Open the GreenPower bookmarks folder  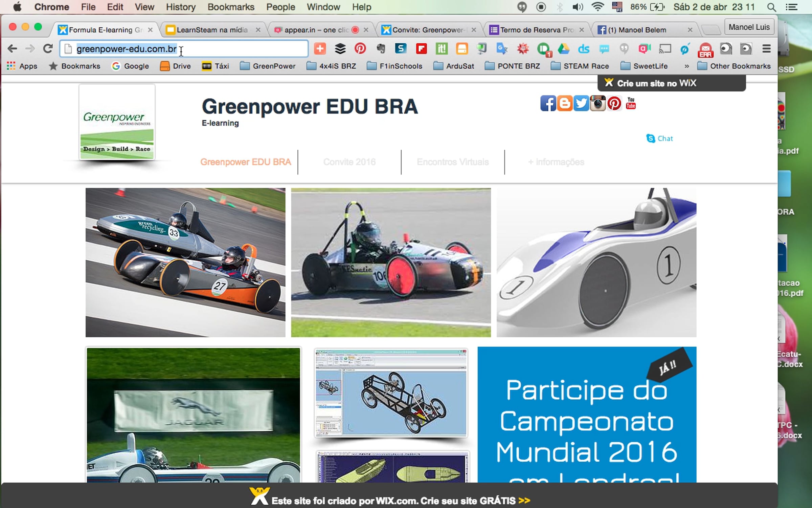268,66
